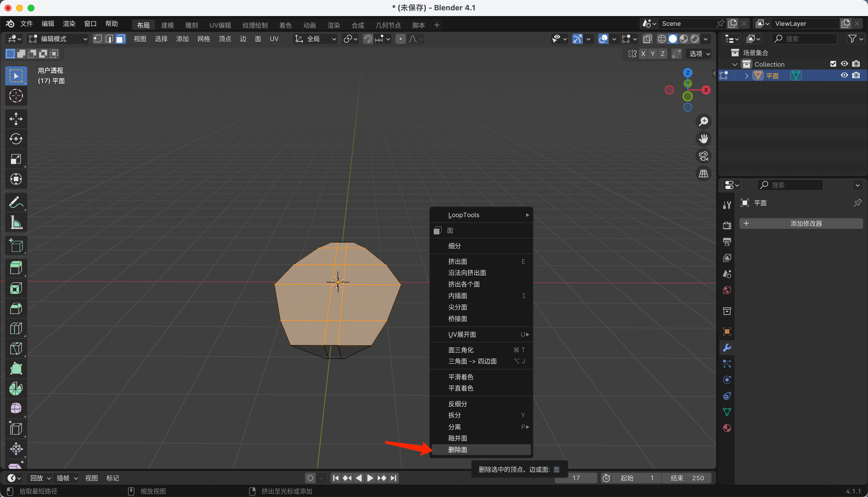Expand the 平面 object tree item
The image size is (868, 497).
click(x=747, y=76)
